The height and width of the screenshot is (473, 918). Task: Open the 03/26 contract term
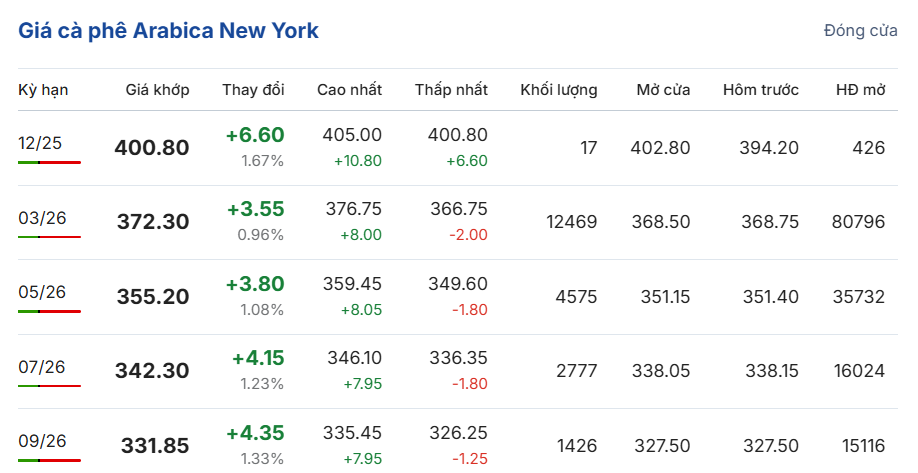(40, 218)
